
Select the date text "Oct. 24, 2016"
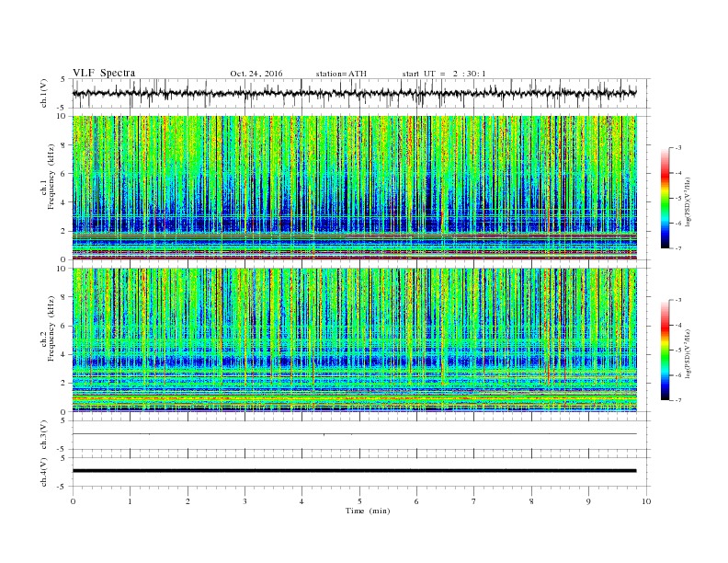256,74
